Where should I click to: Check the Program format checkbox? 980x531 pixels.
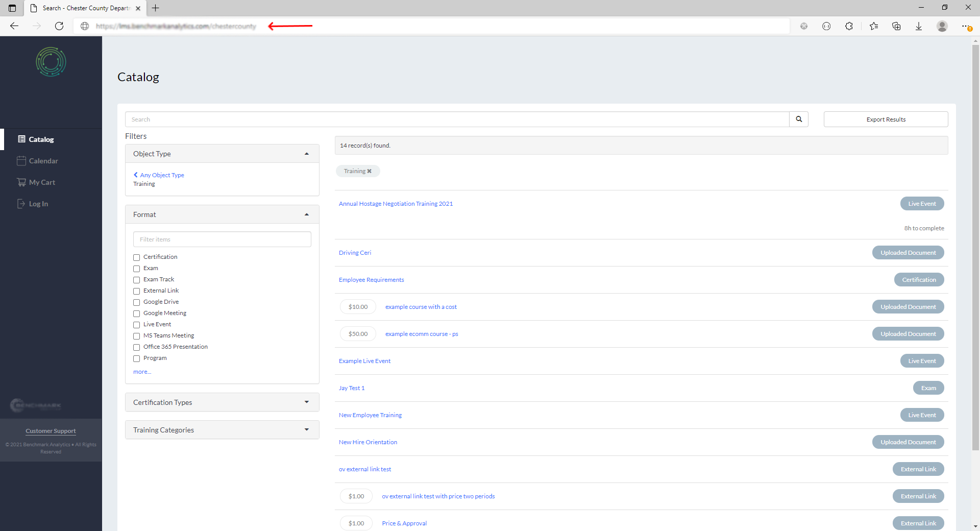(136, 358)
